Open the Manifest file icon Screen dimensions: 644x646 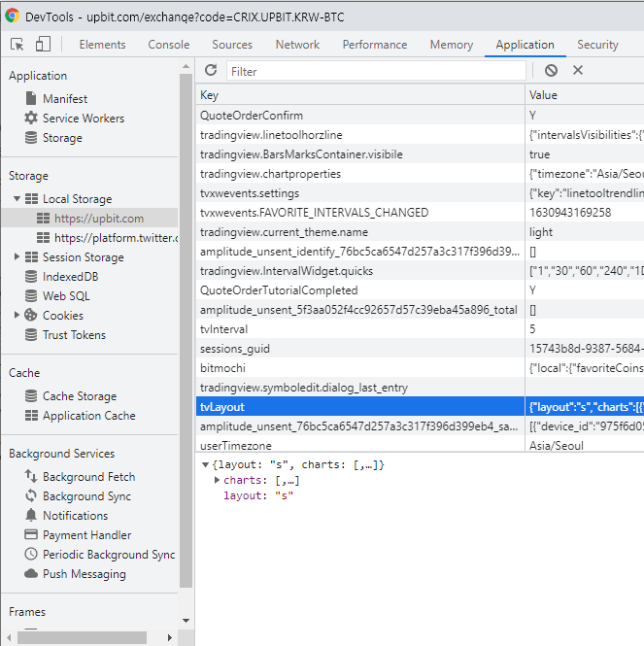click(31, 98)
